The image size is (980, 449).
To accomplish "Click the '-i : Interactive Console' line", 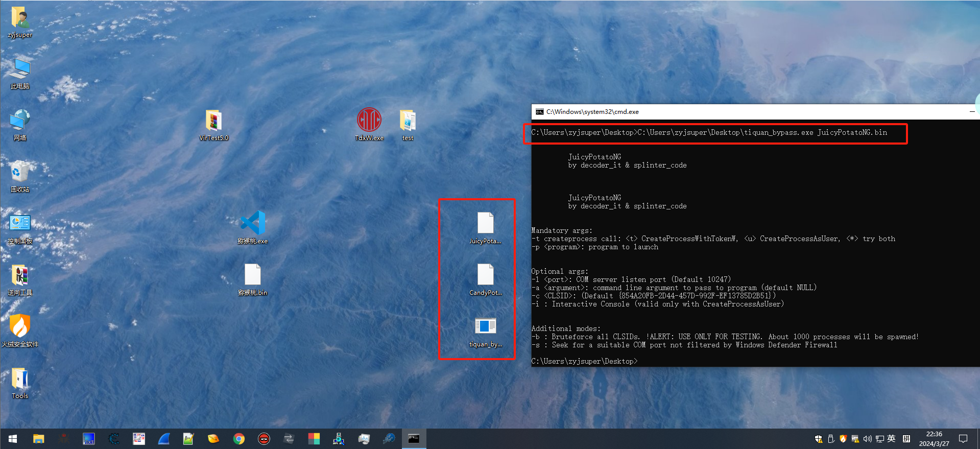I will tap(658, 304).
